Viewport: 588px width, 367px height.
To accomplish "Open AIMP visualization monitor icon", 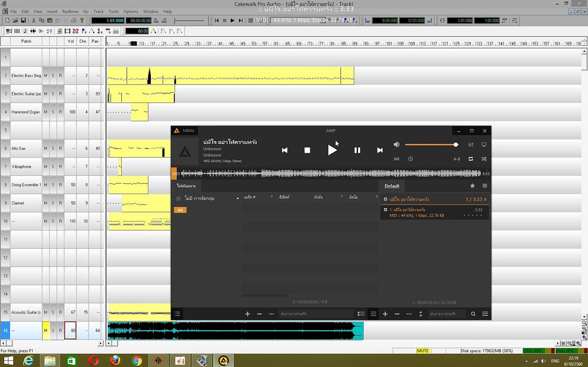I will 484,144.
